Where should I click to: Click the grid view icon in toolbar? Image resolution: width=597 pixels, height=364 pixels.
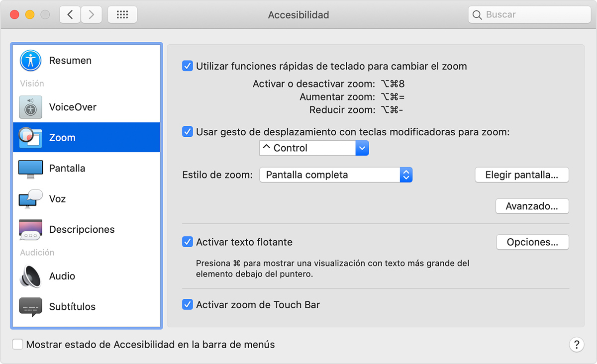click(122, 14)
